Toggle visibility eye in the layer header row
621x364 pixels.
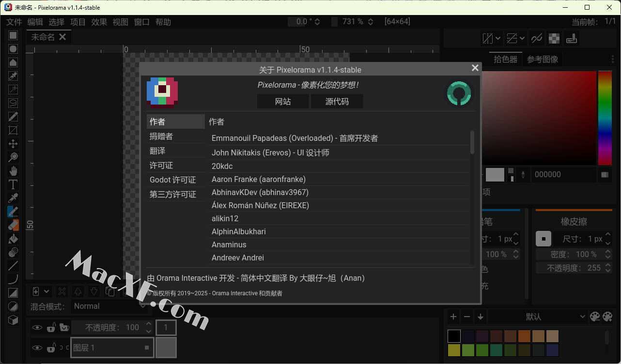tap(37, 328)
